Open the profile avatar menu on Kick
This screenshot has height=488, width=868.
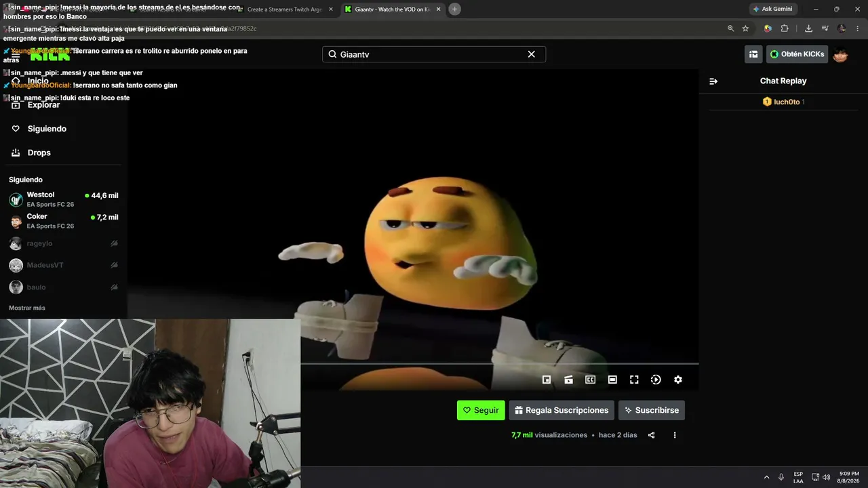(840, 54)
